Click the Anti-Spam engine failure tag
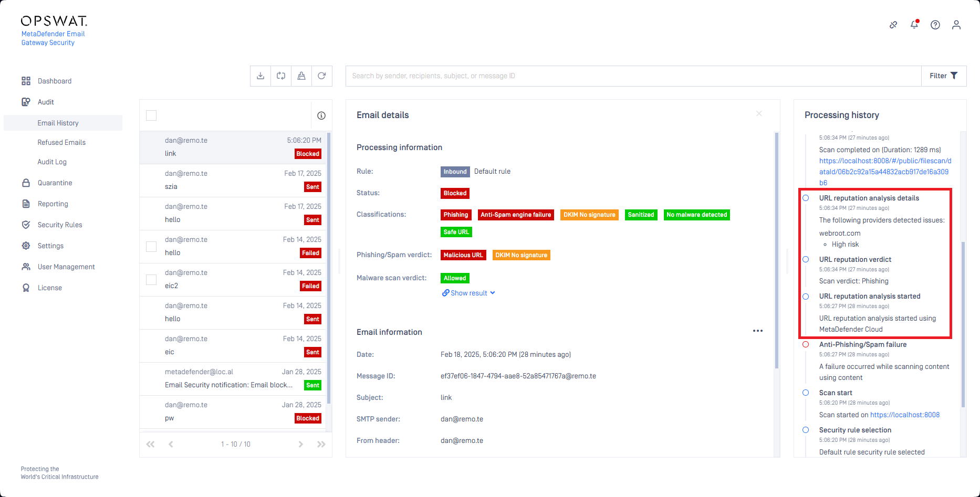 coord(516,215)
